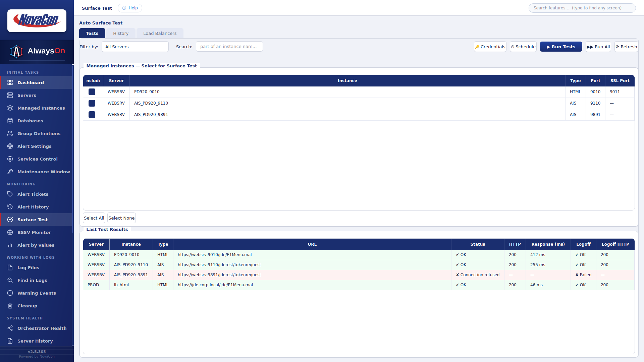The image size is (644, 362).
Task: Click the lb_html instance cell
Action: 131,285
